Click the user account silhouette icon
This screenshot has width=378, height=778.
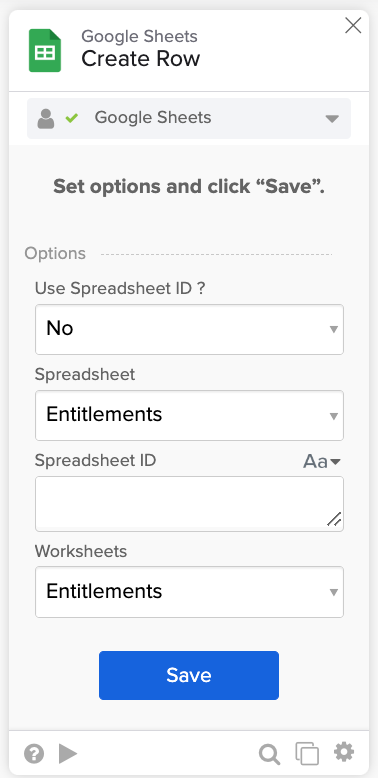(46, 119)
